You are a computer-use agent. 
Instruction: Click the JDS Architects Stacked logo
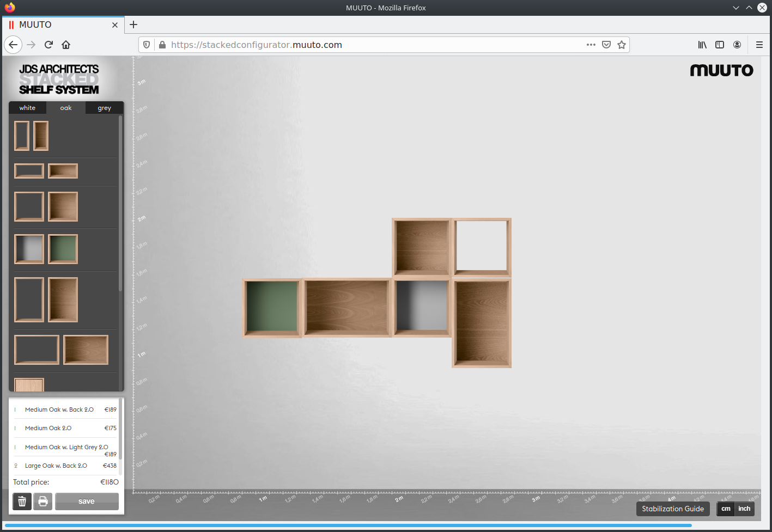59,80
